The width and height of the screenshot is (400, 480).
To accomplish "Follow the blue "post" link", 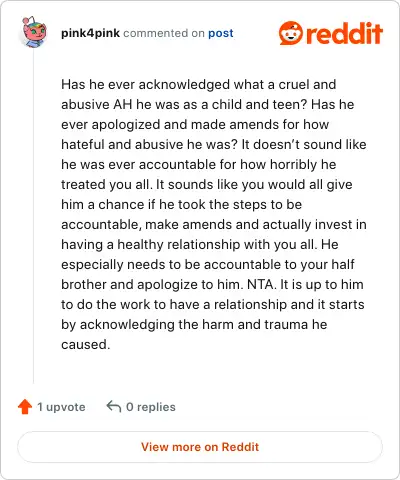I will (221, 33).
